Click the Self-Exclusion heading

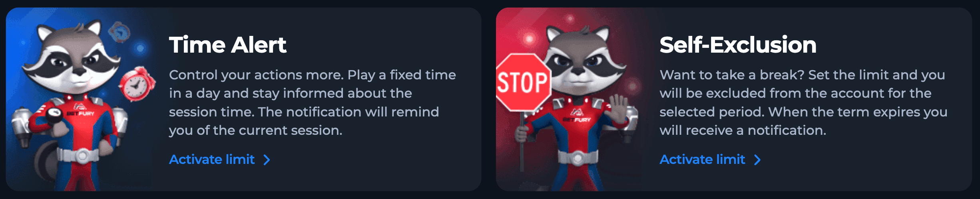coord(738,45)
